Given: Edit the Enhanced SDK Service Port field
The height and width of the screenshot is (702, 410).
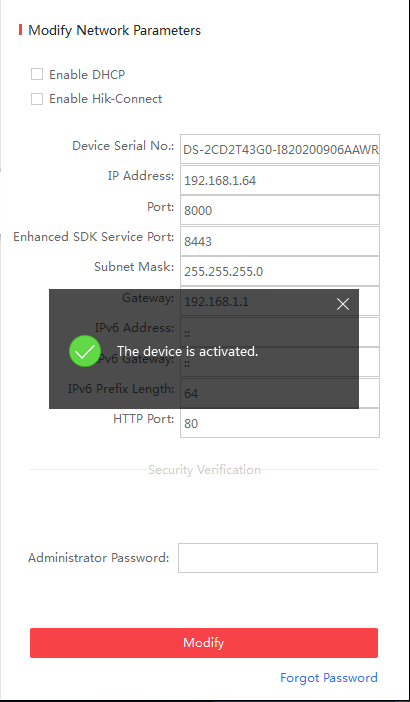Looking at the screenshot, I should click(x=280, y=241).
